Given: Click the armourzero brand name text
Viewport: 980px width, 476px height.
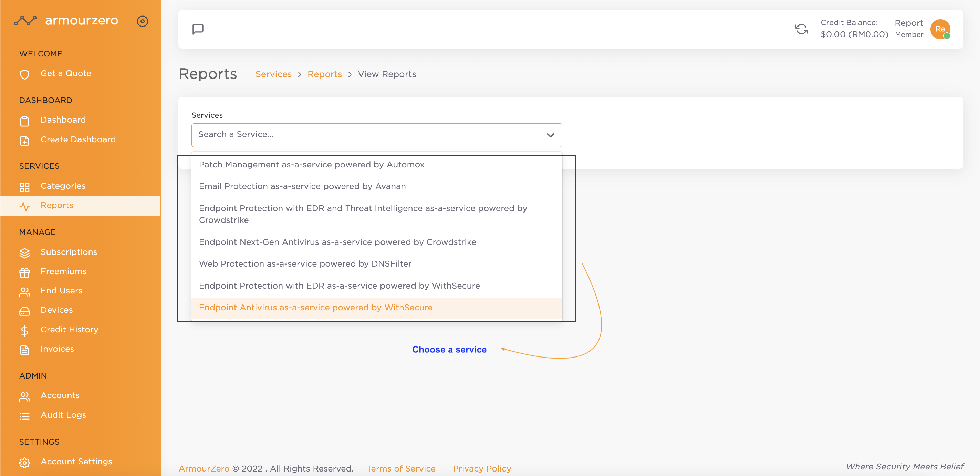Looking at the screenshot, I should click(x=81, y=20).
